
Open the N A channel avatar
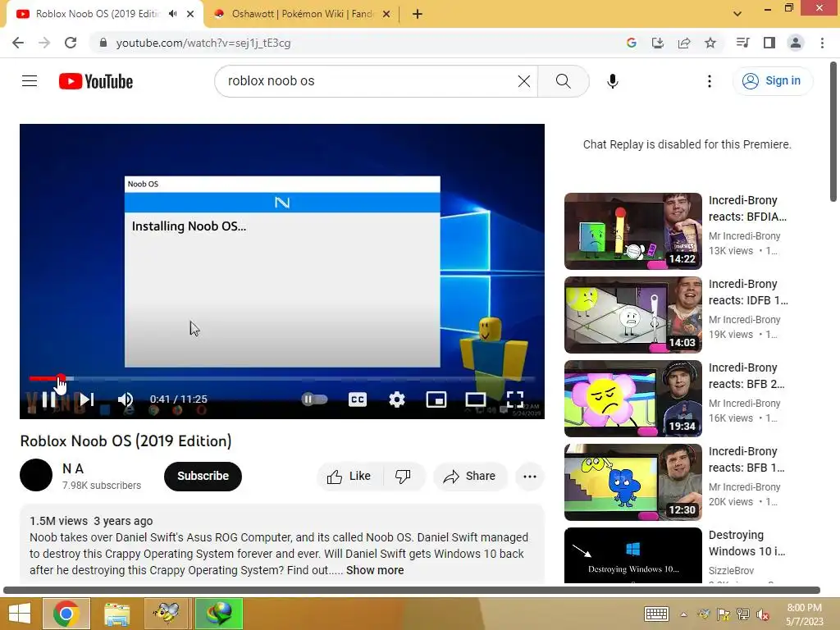tap(36, 475)
